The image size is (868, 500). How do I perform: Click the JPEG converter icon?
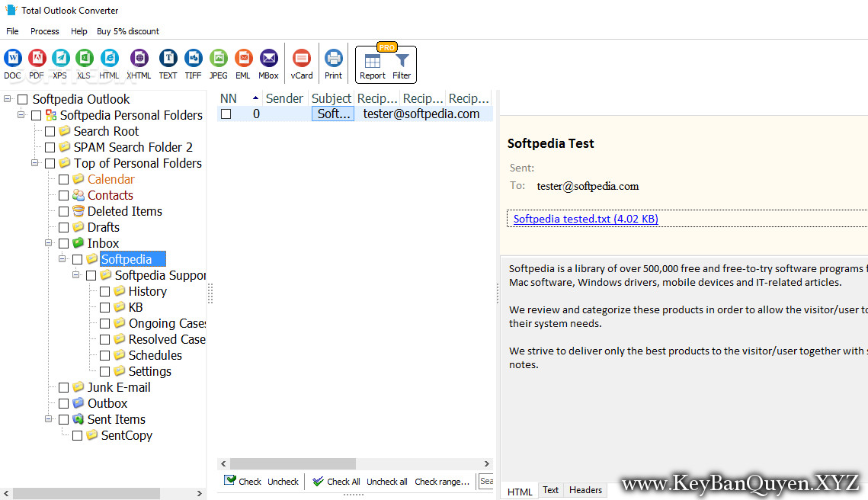pos(219,58)
